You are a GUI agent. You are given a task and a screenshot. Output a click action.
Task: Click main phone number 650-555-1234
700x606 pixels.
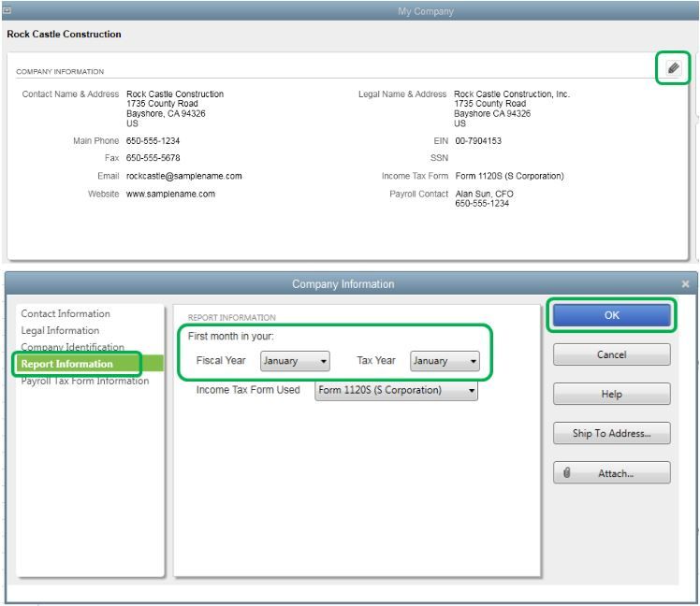pos(153,140)
